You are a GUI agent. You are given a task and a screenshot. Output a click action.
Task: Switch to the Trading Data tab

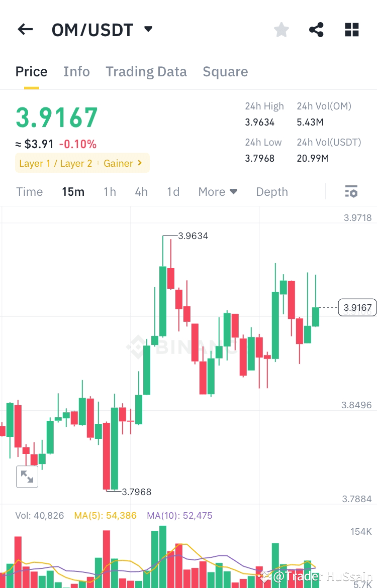(x=146, y=71)
